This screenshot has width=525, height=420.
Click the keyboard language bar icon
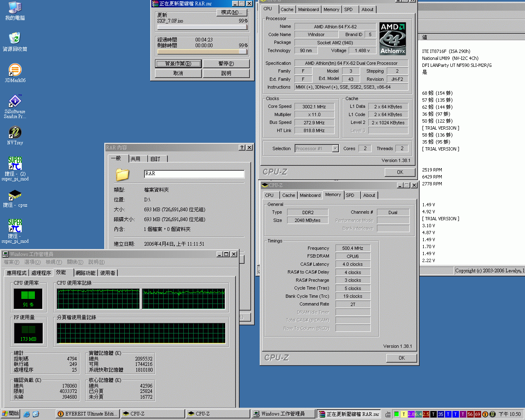point(388,414)
